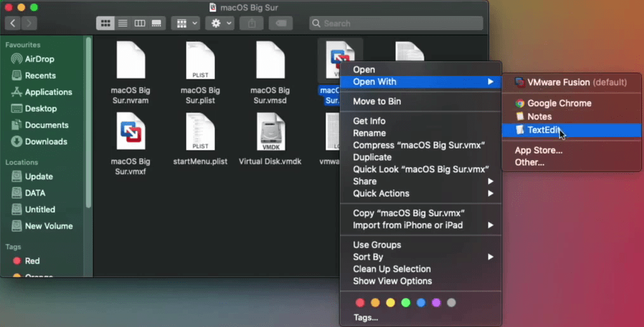Open the file with Google Chrome
Screen dimensions: 644x327
coord(571,103)
